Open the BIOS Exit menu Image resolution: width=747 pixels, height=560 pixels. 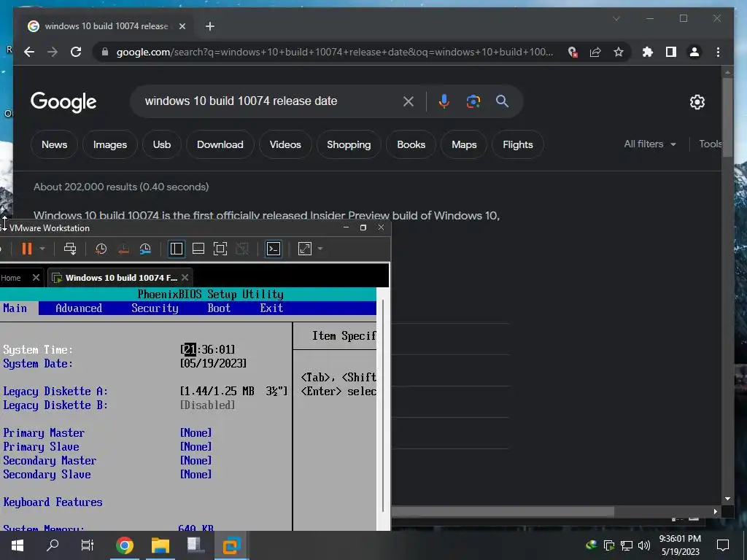click(271, 308)
